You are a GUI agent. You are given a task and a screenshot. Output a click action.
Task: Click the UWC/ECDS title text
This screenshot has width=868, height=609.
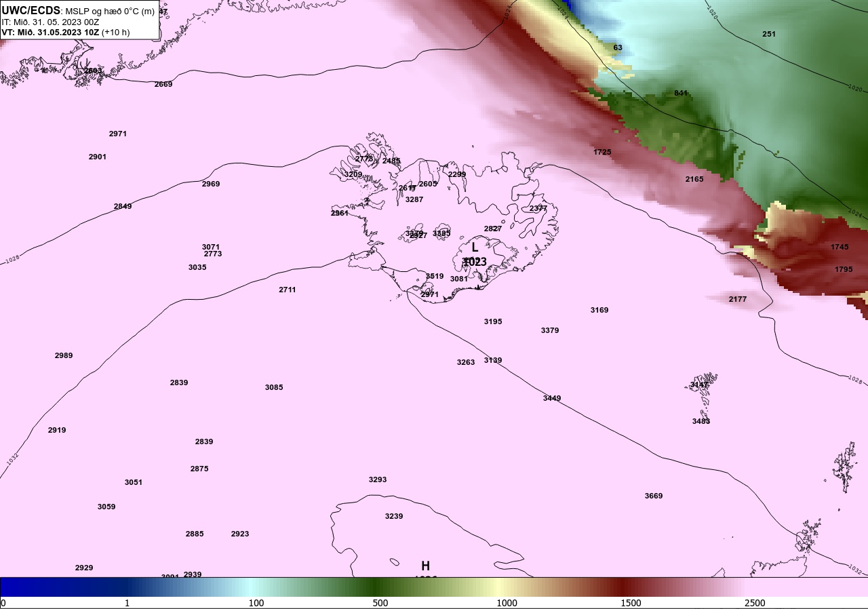[x=31, y=10]
